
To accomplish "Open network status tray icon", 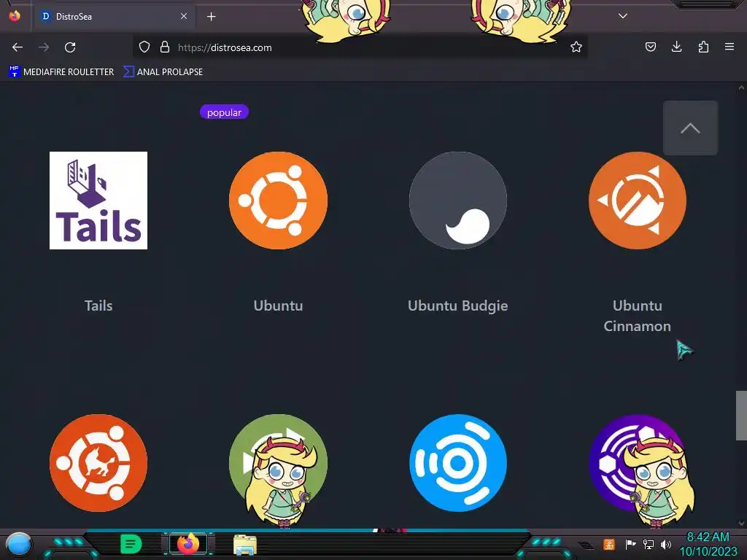I will point(649,544).
